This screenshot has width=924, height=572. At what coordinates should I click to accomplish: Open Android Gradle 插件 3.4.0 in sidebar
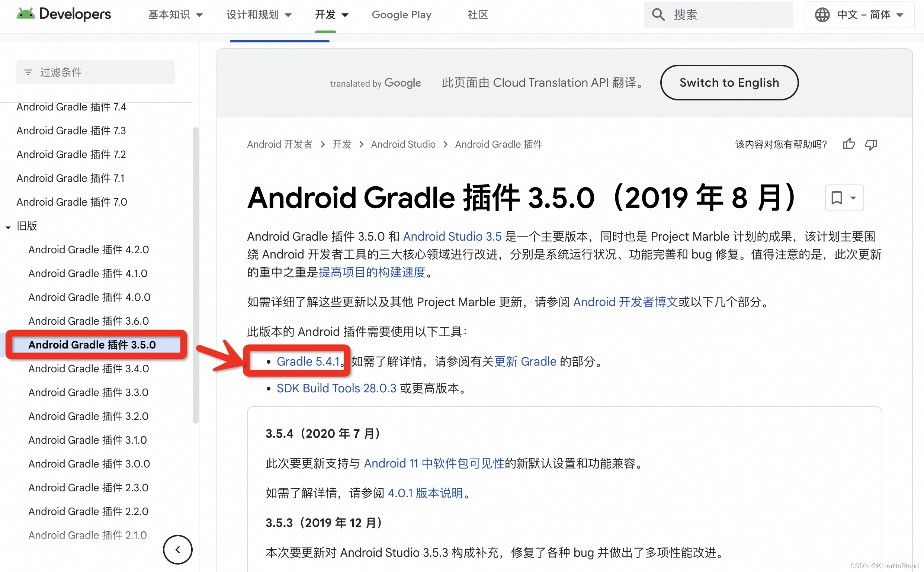click(x=89, y=369)
